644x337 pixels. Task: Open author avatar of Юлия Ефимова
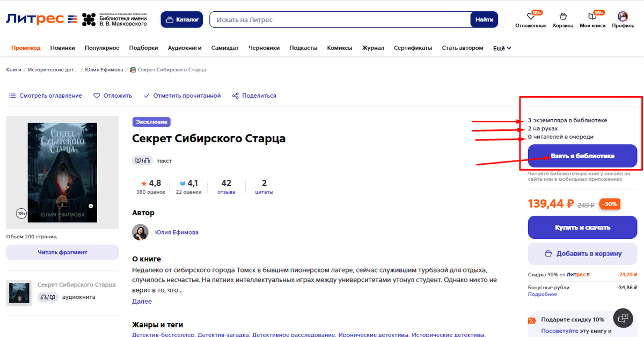click(141, 232)
